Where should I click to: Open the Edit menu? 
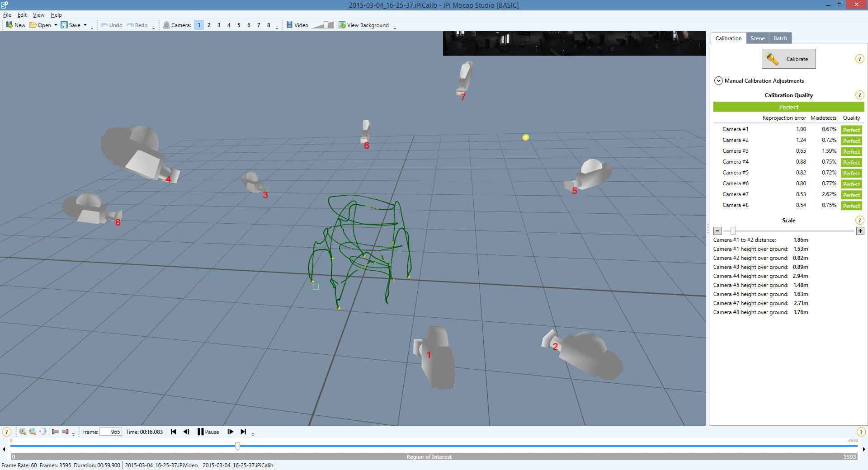pyautogui.click(x=22, y=15)
